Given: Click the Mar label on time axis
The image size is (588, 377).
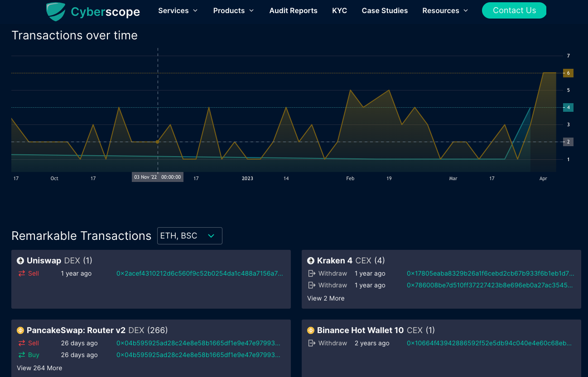Looking at the screenshot, I should coord(453,178).
